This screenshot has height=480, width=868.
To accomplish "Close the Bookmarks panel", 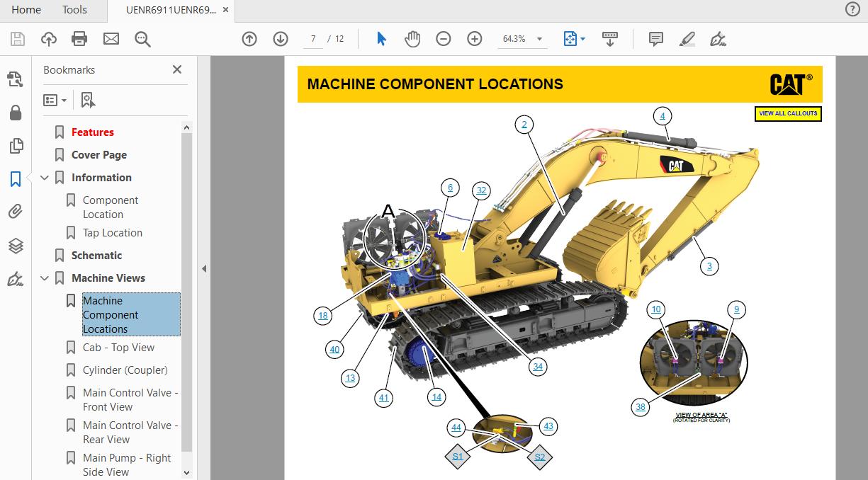I will tap(177, 69).
